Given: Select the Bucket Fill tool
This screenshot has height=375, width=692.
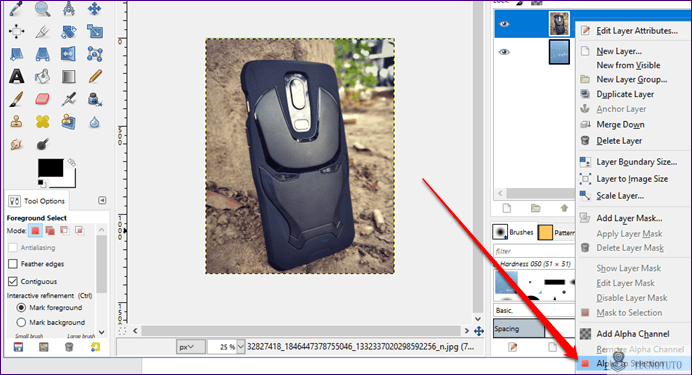Looking at the screenshot, I should click(x=42, y=76).
